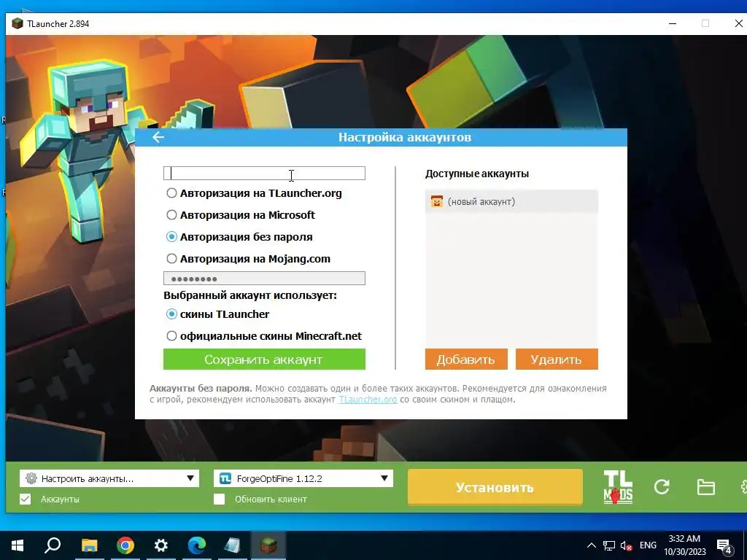The image size is (747, 560).
Task: Open Windows Settings gear on taskbar
Action: coord(161,545)
